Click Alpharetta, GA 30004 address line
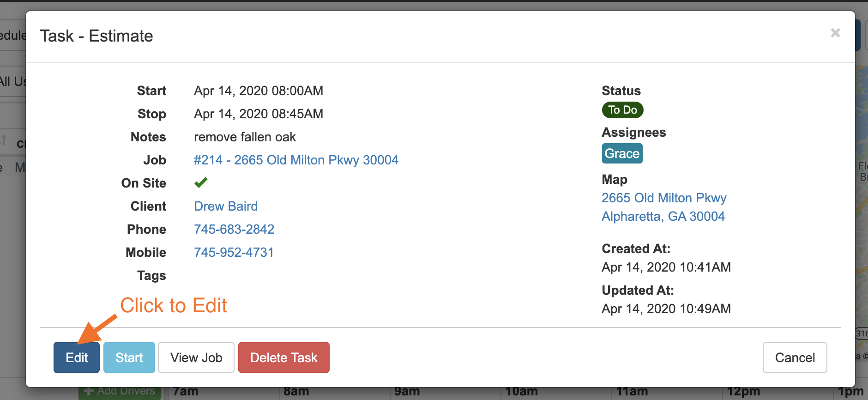868x400 pixels. (663, 216)
